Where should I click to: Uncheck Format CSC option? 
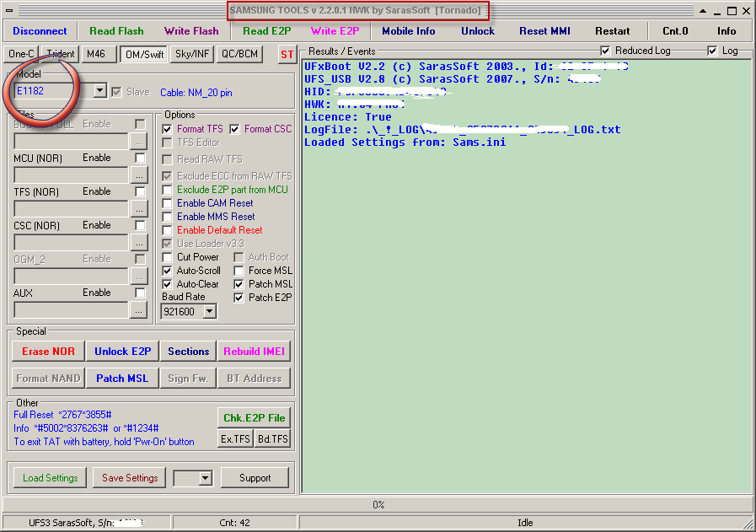235,129
